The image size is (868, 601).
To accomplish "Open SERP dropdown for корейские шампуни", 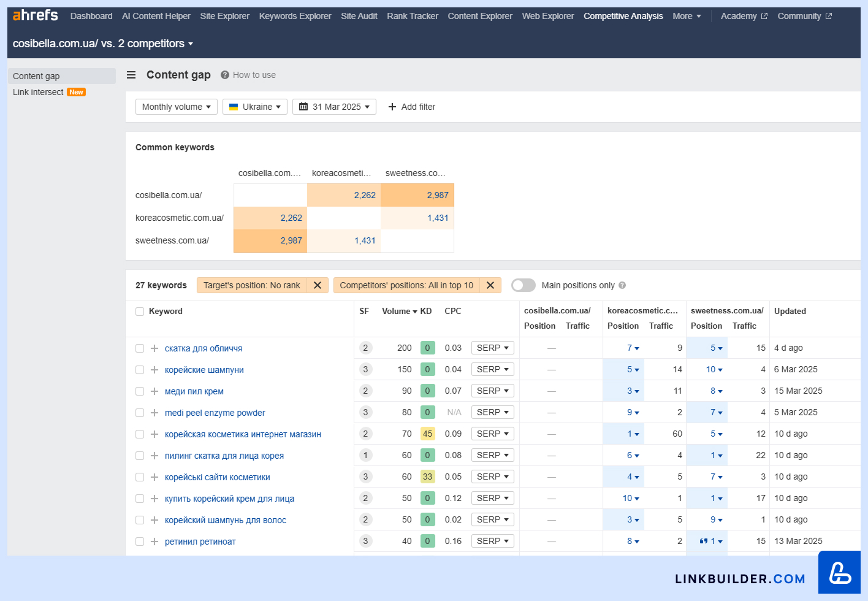I will pyautogui.click(x=493, y=369).
